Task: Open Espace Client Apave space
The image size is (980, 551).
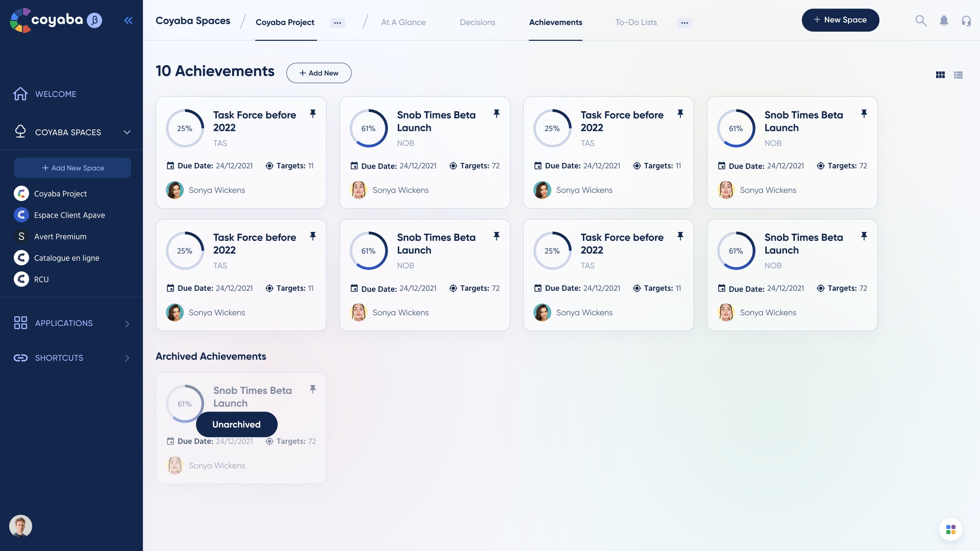Action: [x=70, y=215]
